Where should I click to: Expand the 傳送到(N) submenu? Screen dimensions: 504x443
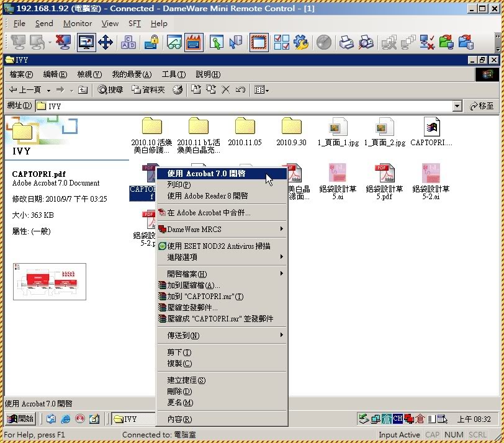(222, 336)
